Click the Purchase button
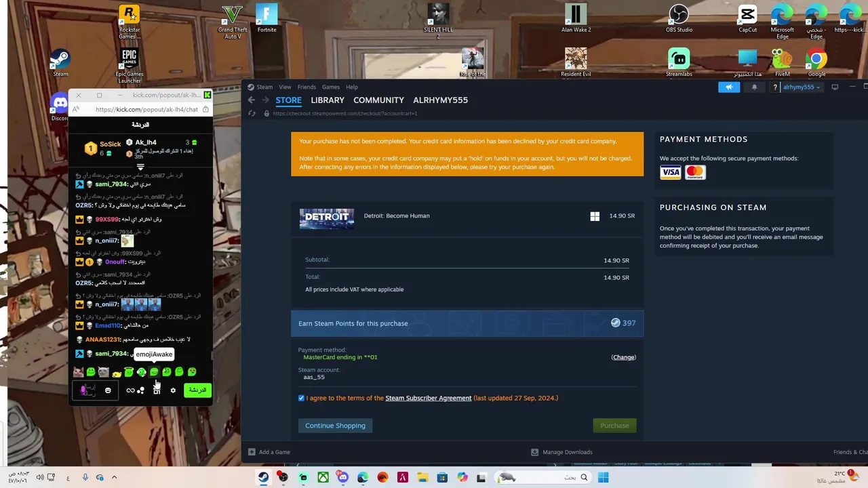868x488 pixels. pyautogui.click(x=614, y=426)
